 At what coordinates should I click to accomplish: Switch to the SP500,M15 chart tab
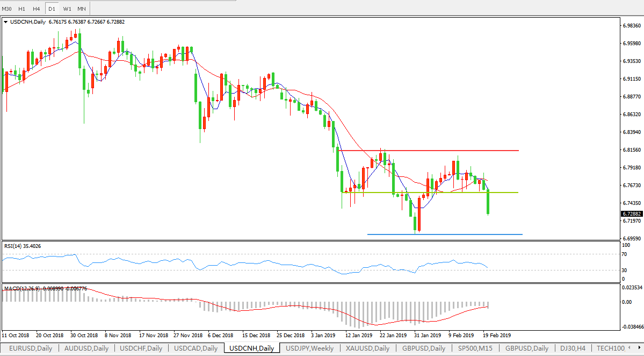pos(477,348)
